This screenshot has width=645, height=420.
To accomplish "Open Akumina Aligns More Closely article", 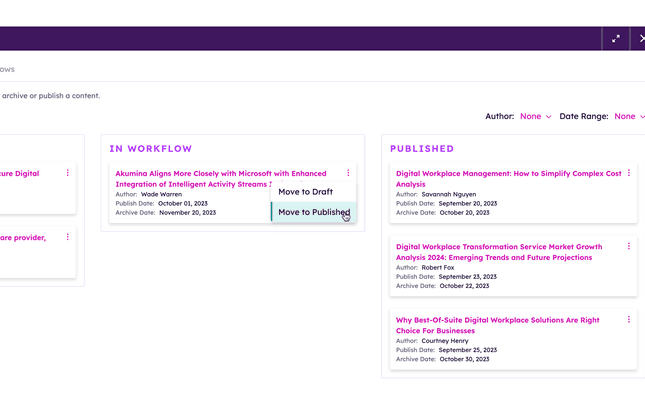I will point(221,179).
